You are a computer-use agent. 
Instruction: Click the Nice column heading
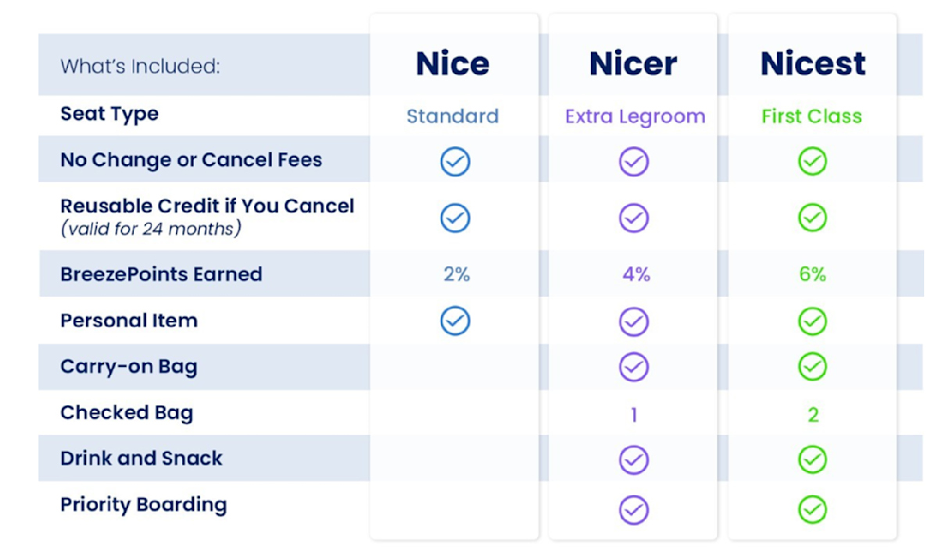click(453, 64)
